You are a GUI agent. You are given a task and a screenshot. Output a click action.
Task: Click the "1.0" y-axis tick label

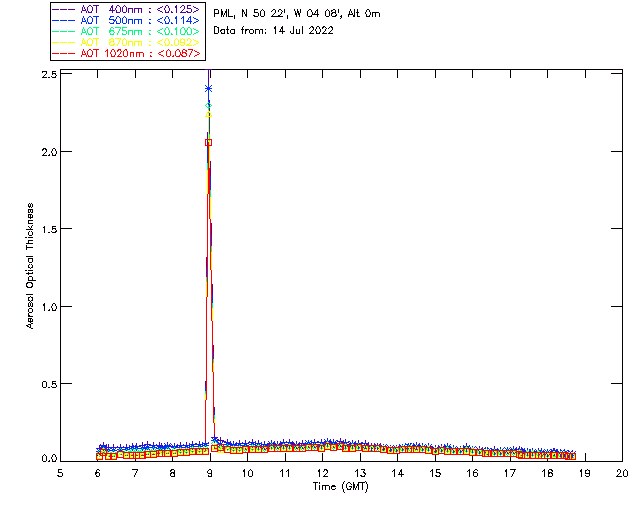point(49,307)
